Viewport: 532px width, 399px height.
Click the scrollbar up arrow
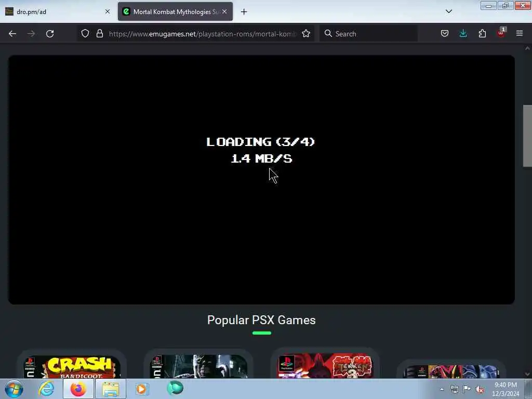(x=527, y=48)
